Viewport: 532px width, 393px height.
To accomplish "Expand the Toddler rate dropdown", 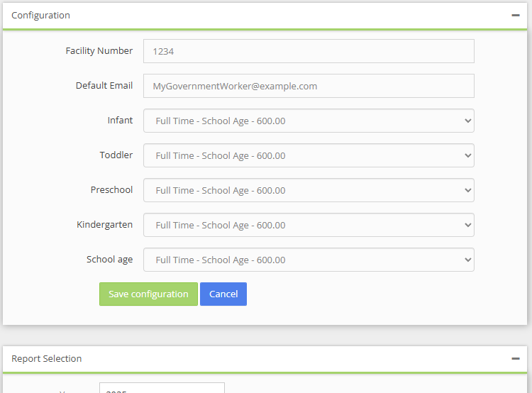I will (309, 155).
